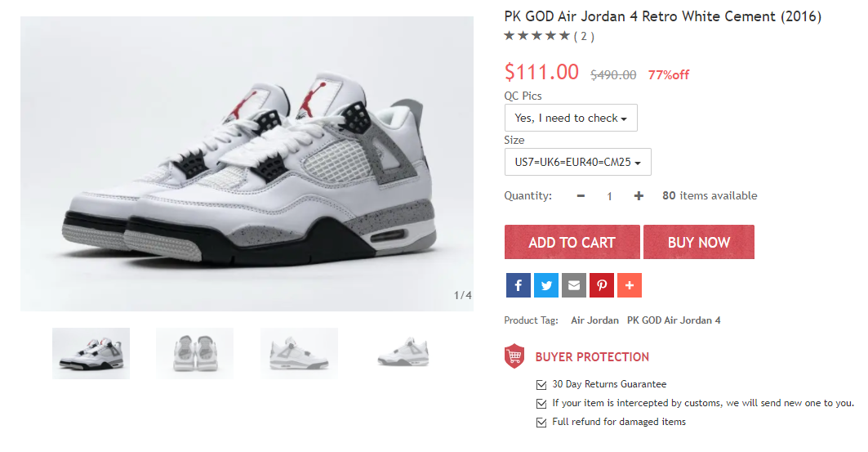
Task: Click the Buy Now button
Action: (x=699, y=242)
